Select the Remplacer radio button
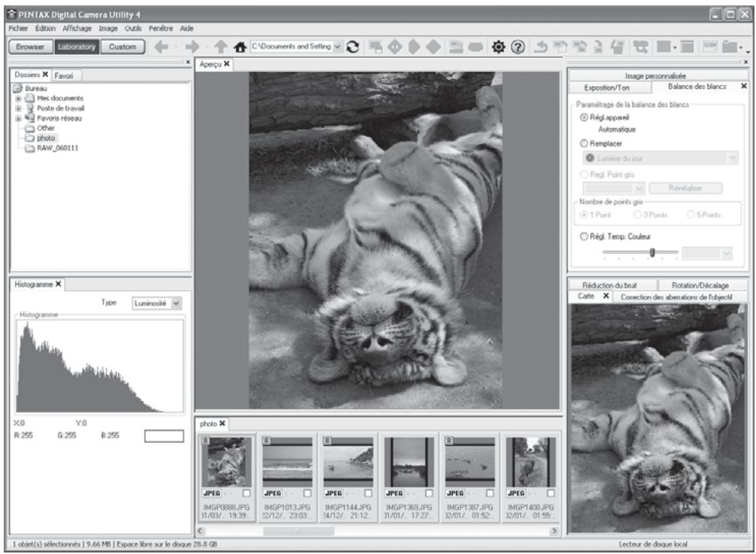Screen dimensions: 756x554 (584, 143)
